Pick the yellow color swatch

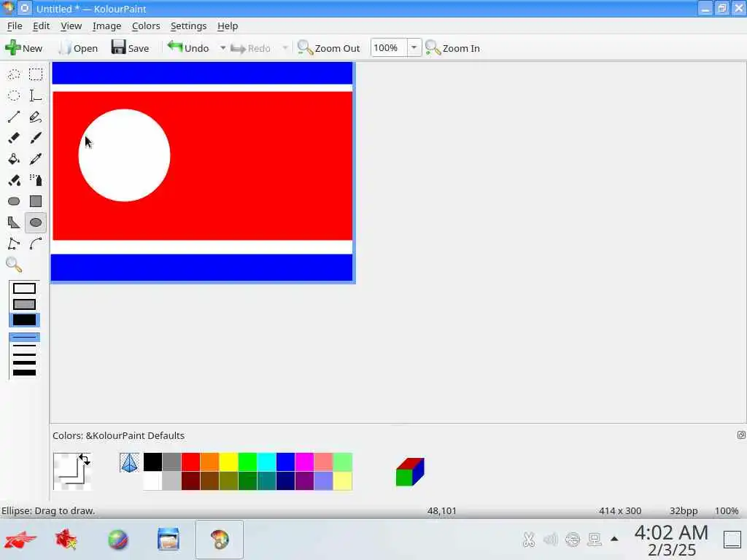coord(228,462)
